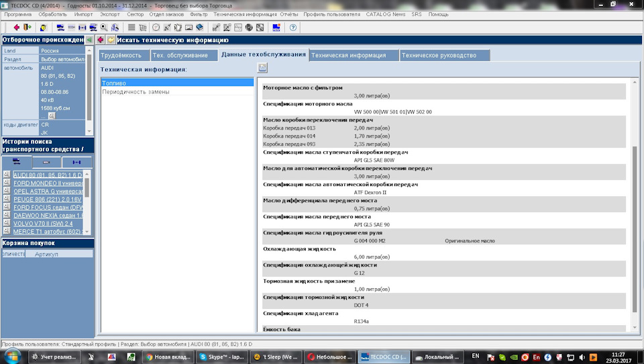Select Периодичность замены in the list
644x364 pixels.
tap(136, 91)
